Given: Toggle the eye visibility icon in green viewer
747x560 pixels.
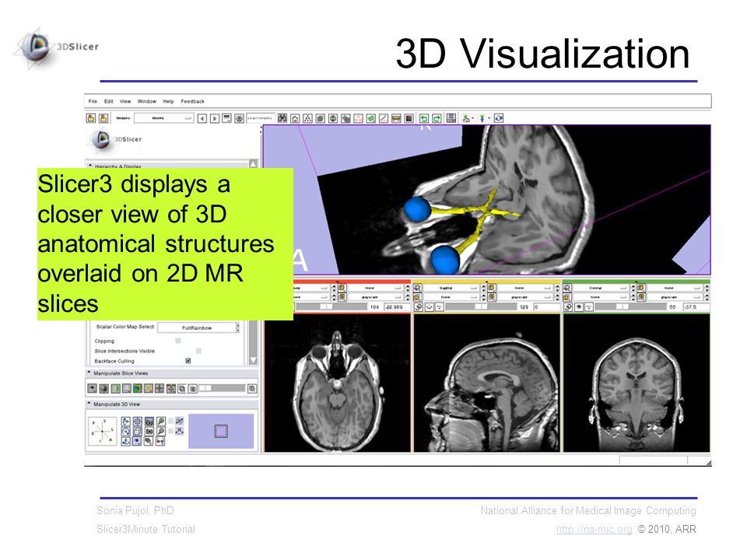Looking at the screenshot, I should pyautogui.click(x=579, y=307).
